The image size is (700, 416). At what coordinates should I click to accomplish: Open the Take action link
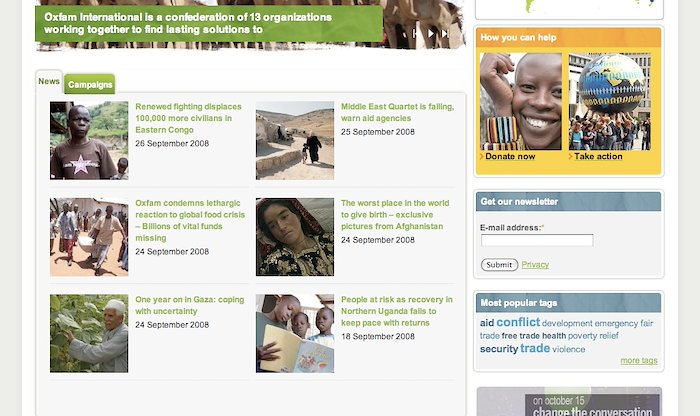point(598,156)
